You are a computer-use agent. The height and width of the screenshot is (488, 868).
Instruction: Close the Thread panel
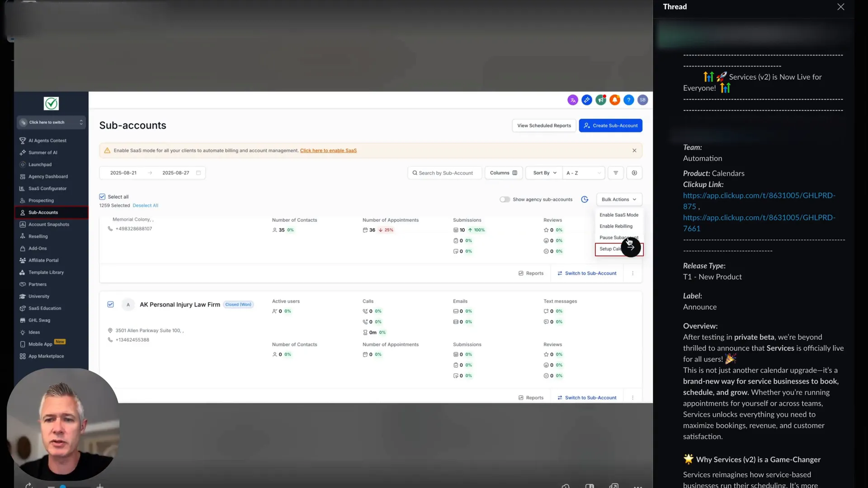[x=840, y=7]
